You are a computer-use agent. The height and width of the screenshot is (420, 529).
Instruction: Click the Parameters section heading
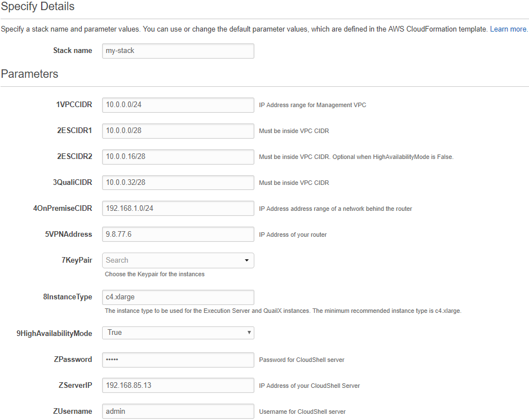pos(30,74)
